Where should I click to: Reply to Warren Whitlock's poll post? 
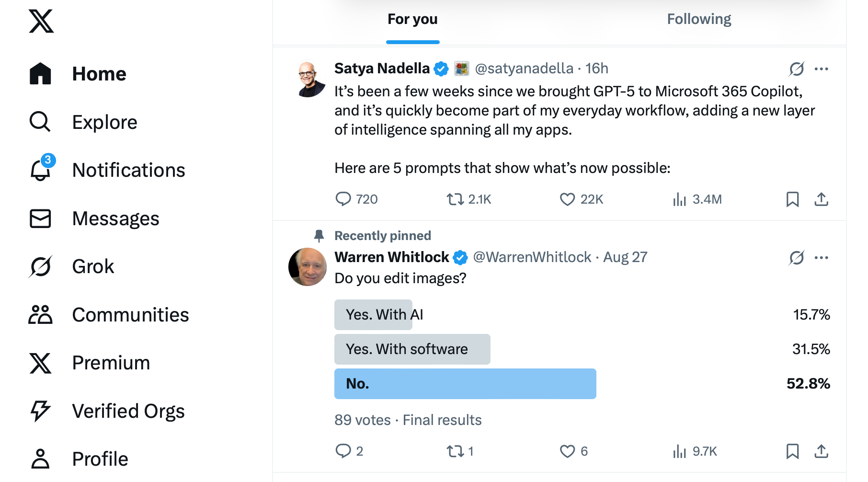coord(349,451)
